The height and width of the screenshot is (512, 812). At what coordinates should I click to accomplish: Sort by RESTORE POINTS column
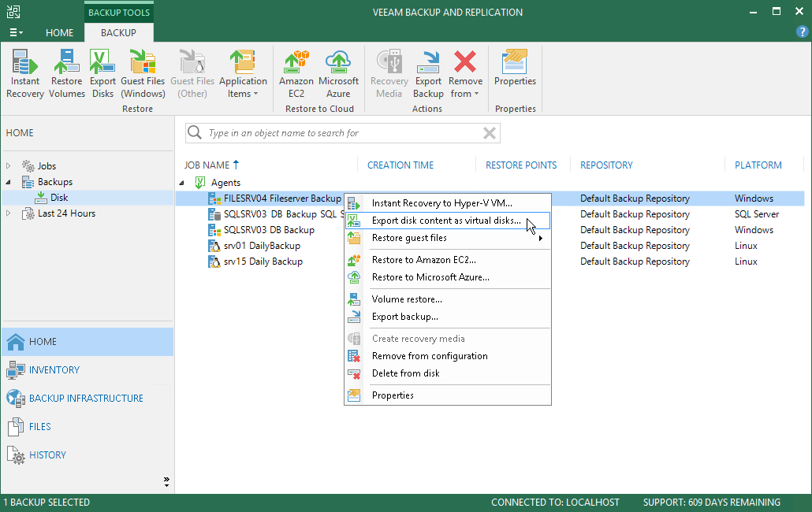521,165
